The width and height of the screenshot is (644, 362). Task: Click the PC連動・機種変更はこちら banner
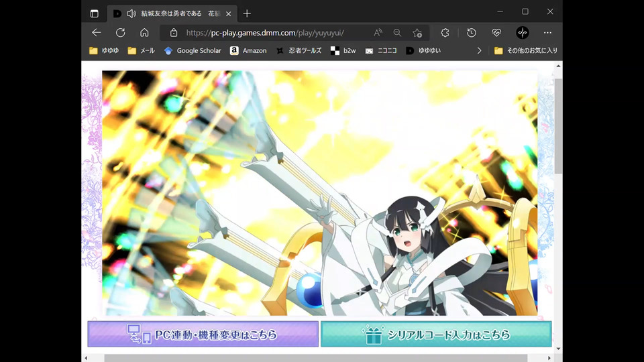click(x=203, y=334)
